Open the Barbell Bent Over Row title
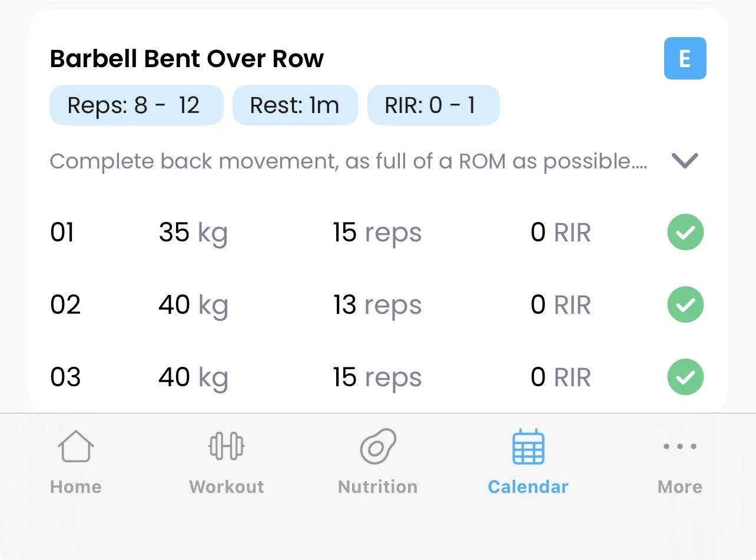756x560 pixels. pyautogui.click(x=187, y=59)
